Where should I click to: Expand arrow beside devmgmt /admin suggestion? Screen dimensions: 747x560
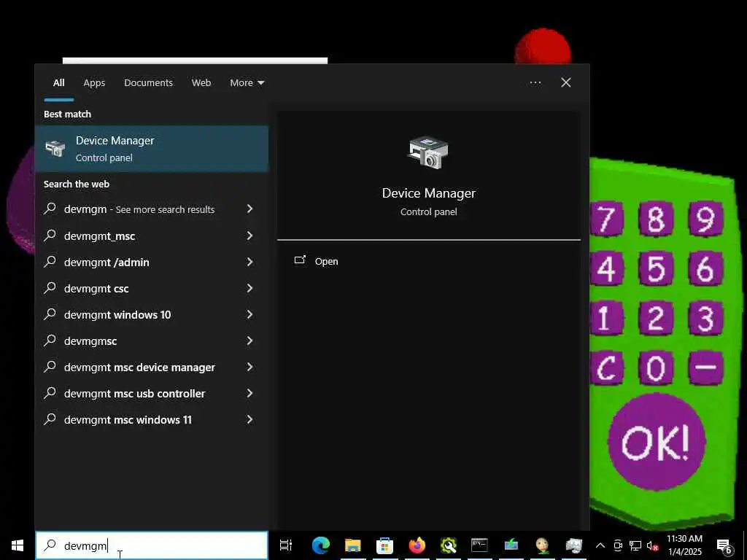[249, 262]
